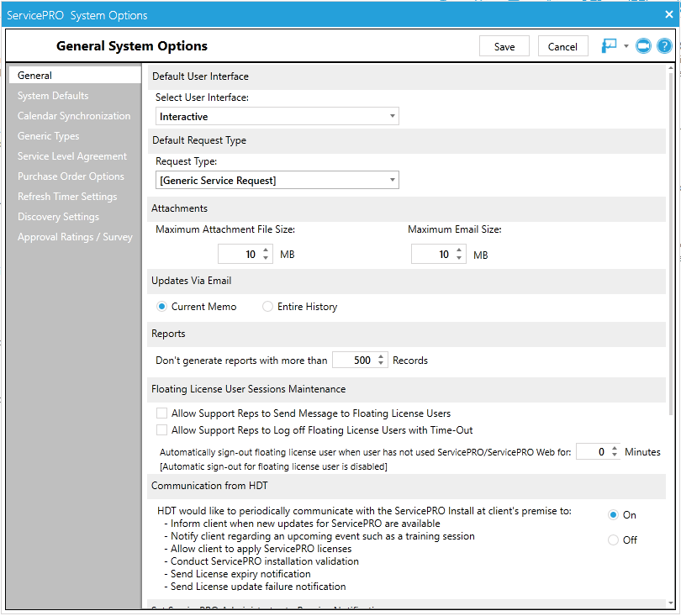Click '[Automatic sign-out for floating license user is disabled]' text
This screenshot has height=616, width=681.
click(x=273, y=466)
